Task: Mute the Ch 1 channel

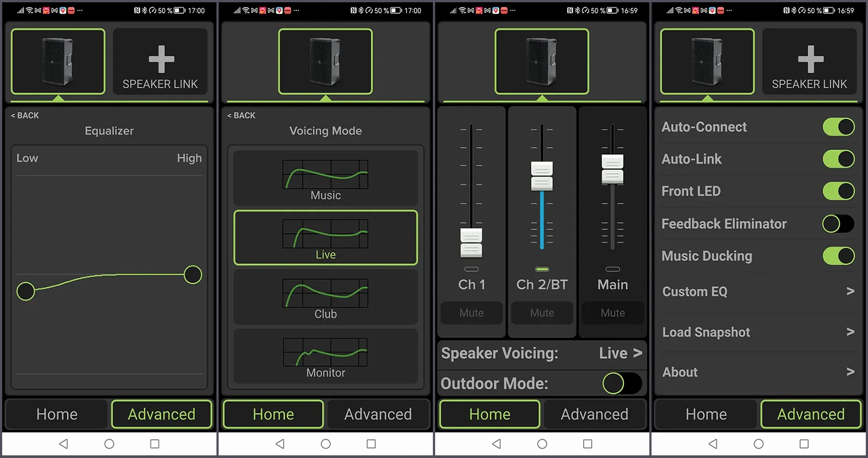Action: (x=471, y=313)
